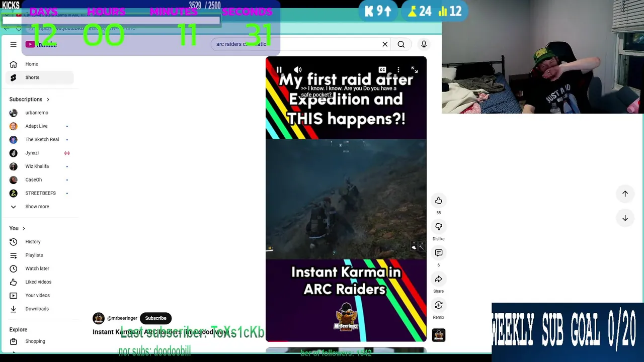Remix this Short
Image resolution: width=644 pixels, height=362 pixels.
(x=439, y=305)
